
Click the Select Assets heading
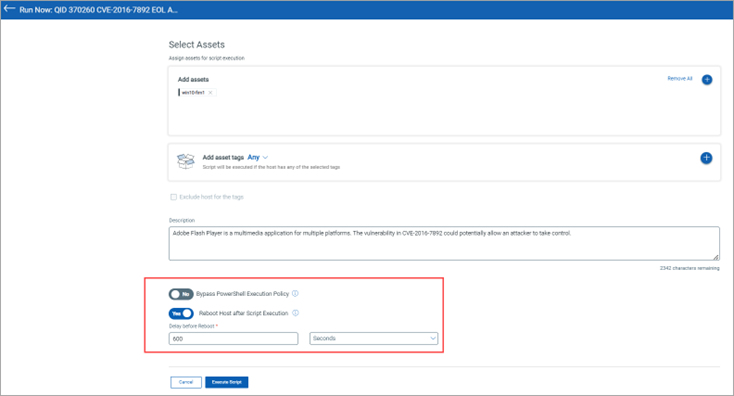(197, 44)
